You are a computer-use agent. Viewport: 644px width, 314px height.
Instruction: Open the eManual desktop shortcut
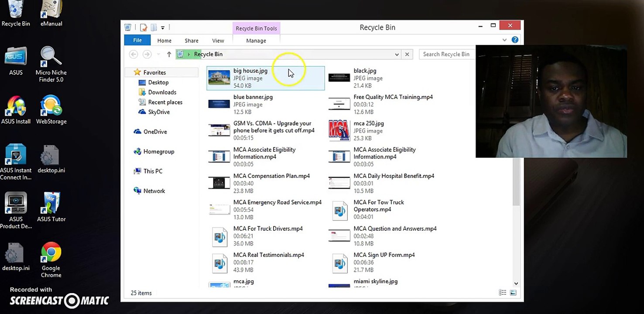[x=51, y=14]
